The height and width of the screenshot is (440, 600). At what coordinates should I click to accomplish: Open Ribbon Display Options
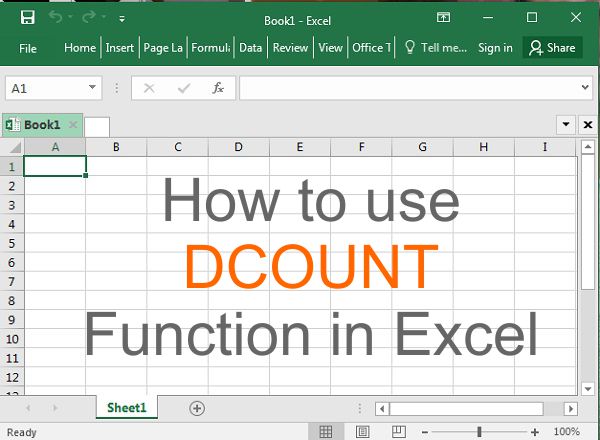(443, 17)
